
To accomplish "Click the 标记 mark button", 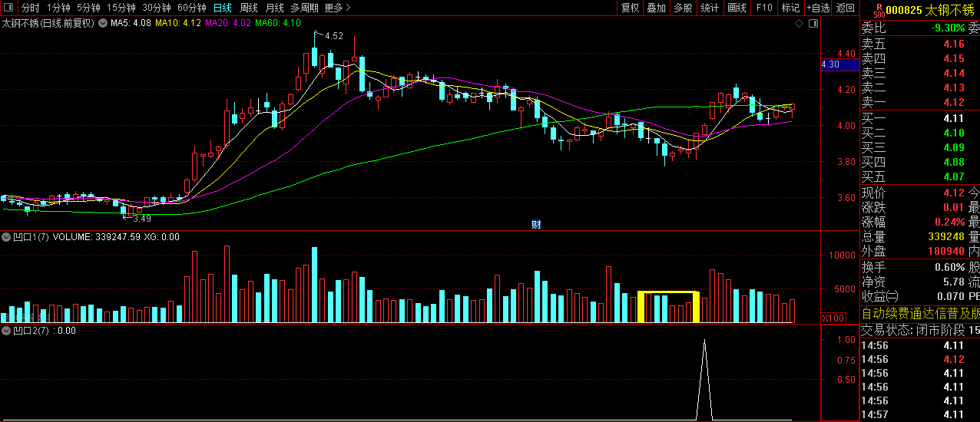I will point(790,8).
